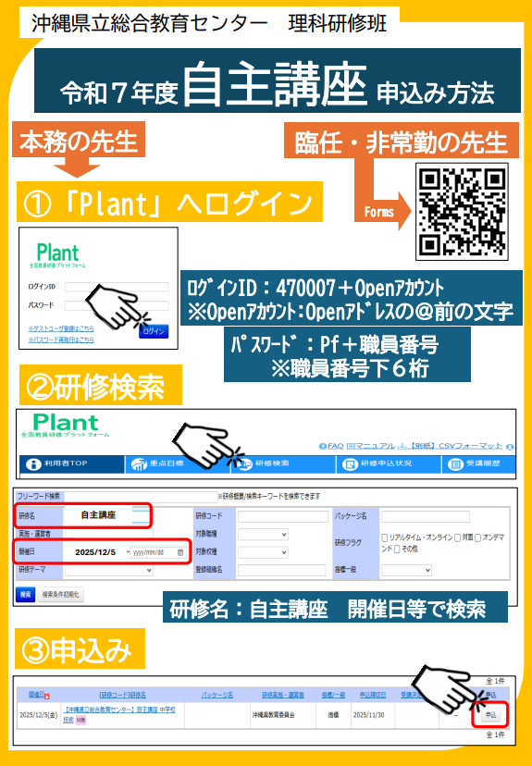Click the chart icon on the 重点目標 tab
Viewport: 532px width, 766px height.
139,464
